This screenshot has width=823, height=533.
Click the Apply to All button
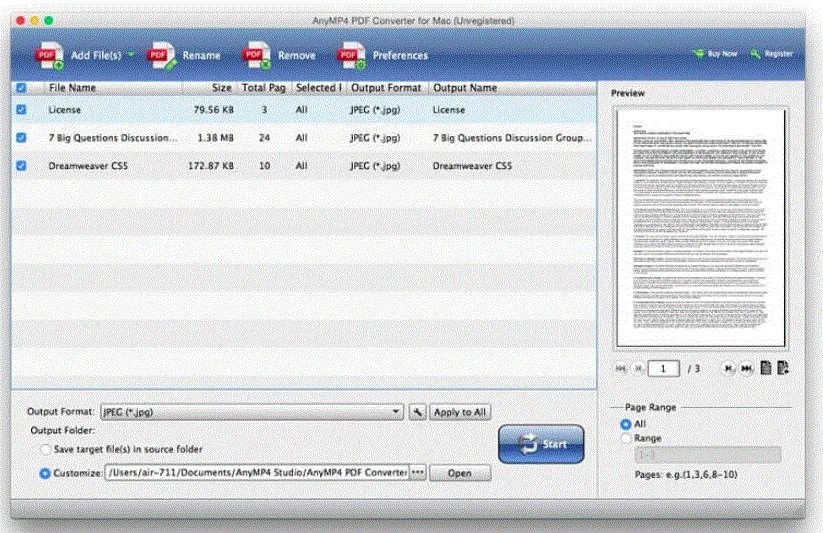coord(460,412)
